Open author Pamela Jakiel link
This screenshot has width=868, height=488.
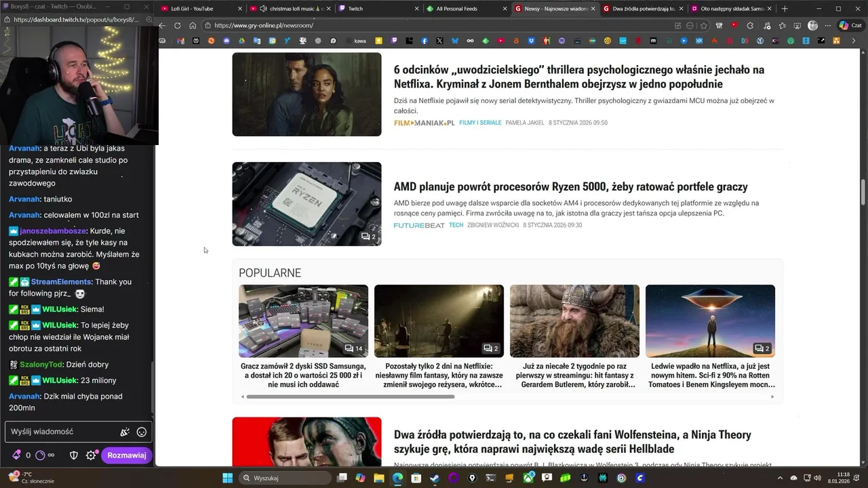pos(525,123)
